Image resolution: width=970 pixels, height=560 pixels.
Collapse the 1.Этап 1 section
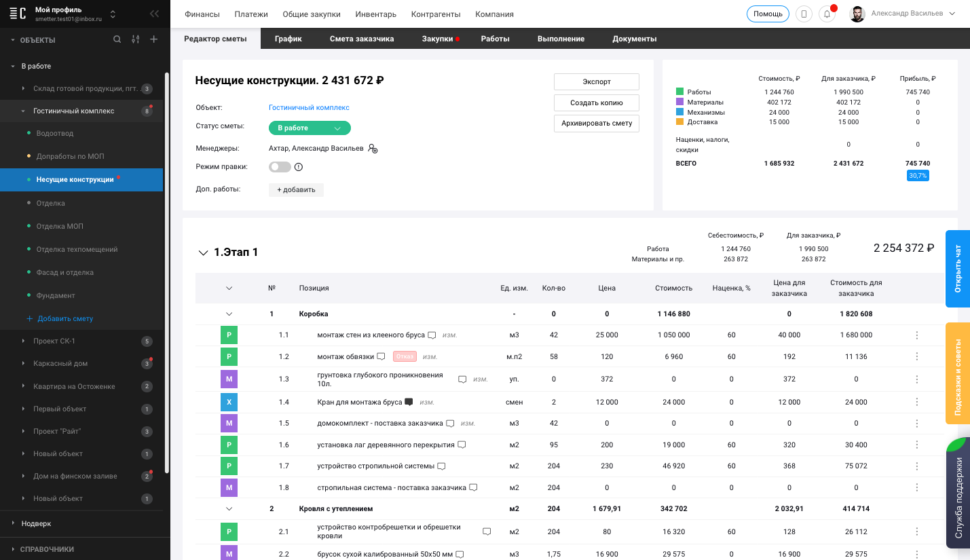202,253
